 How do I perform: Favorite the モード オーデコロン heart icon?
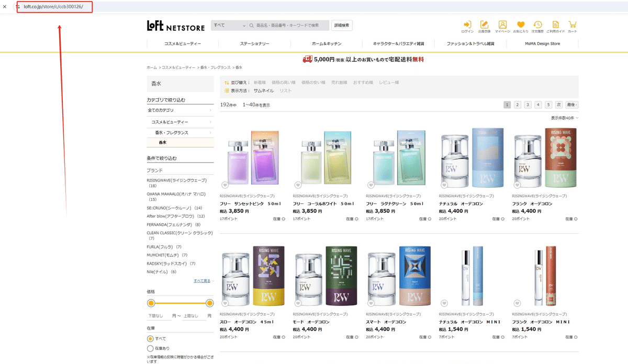click(297, 303)
